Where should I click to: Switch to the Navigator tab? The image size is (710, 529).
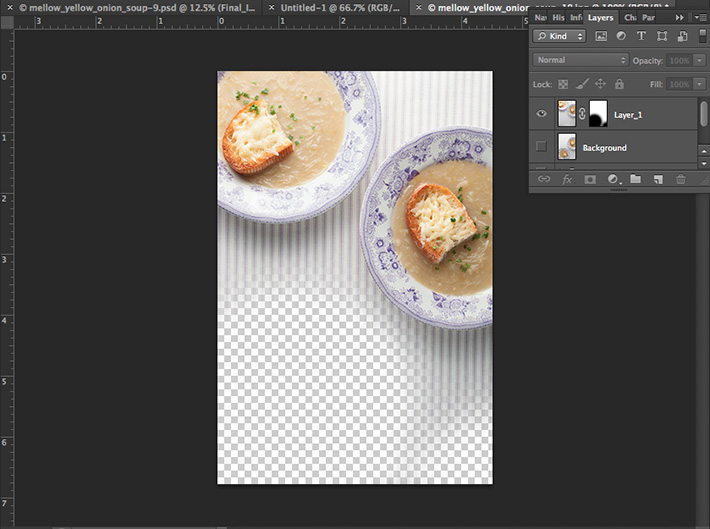540,17
